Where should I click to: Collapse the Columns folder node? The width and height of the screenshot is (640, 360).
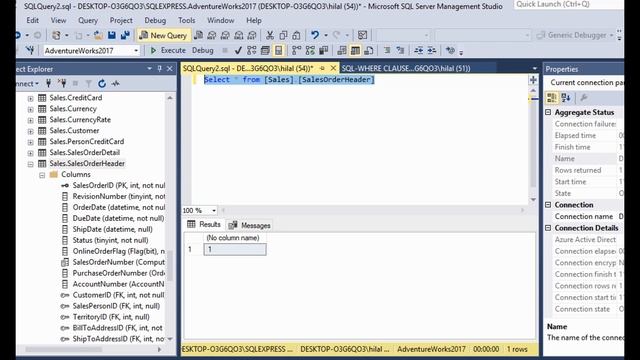click(x=42, y=175)
